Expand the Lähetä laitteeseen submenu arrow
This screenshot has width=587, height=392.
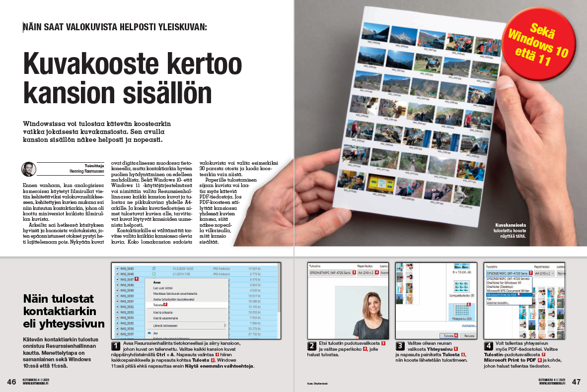click(224, 326)
